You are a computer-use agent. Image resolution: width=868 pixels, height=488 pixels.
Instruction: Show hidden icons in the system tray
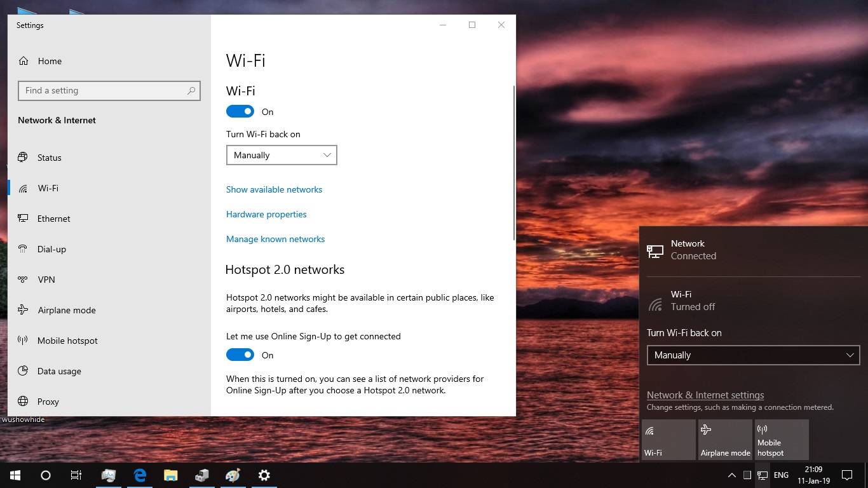tap(732, 475)
